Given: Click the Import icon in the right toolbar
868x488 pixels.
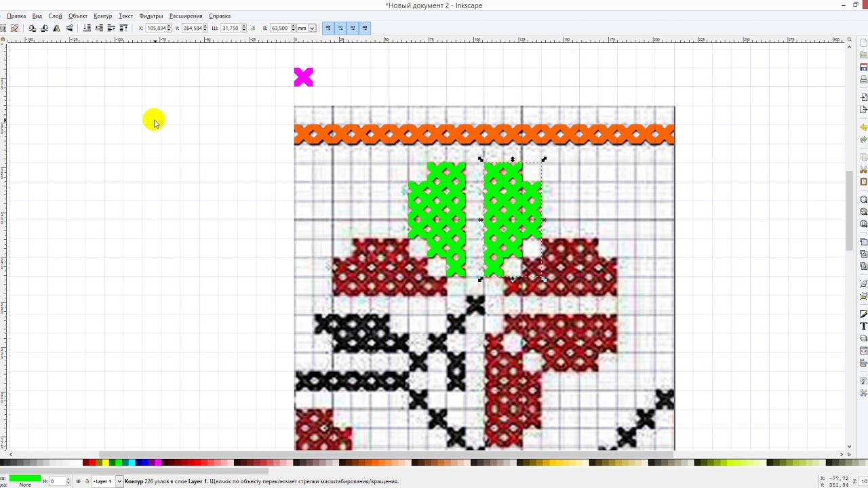Looking at the screenshot, I should click(863, 97).
